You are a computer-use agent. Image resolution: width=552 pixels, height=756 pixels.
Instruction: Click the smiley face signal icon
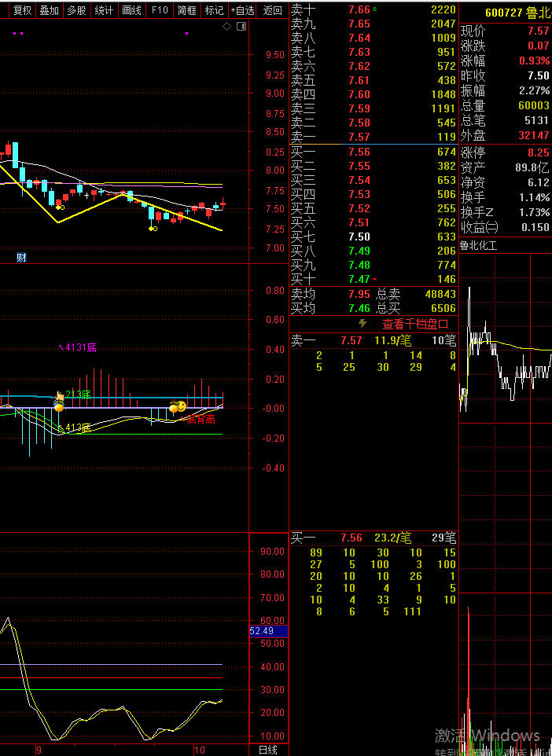[181, 406]
